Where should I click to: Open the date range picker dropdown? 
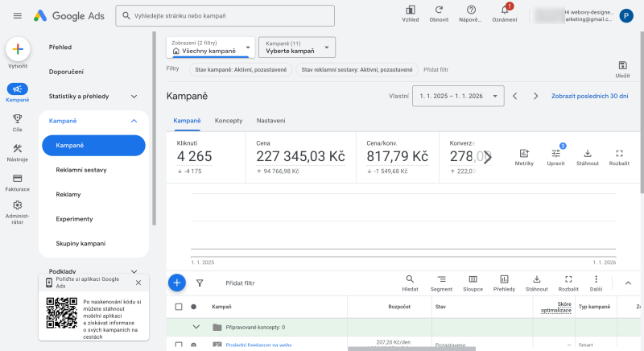point(458,96)
